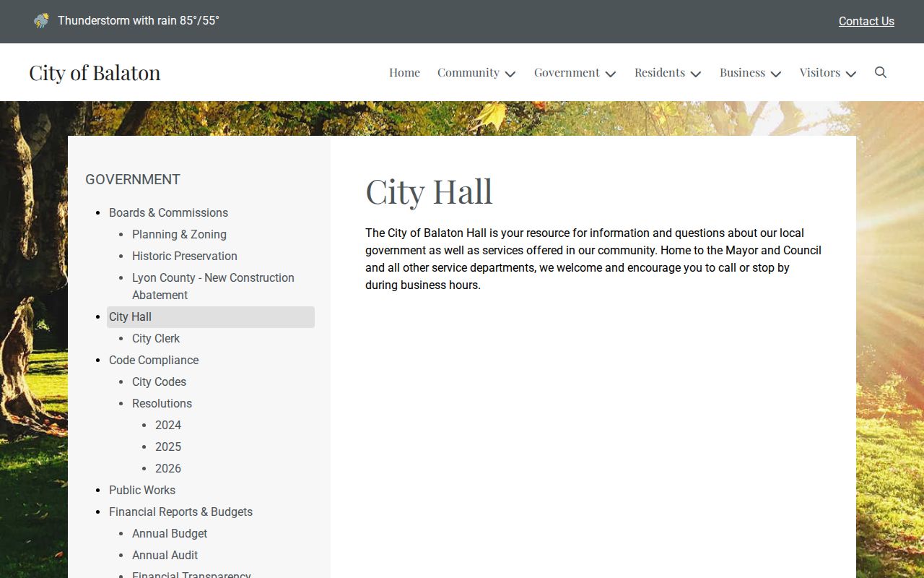Screen dimensions: 924x578
Task: Open the City Codes sidebar link
Action: pos(159,381)
